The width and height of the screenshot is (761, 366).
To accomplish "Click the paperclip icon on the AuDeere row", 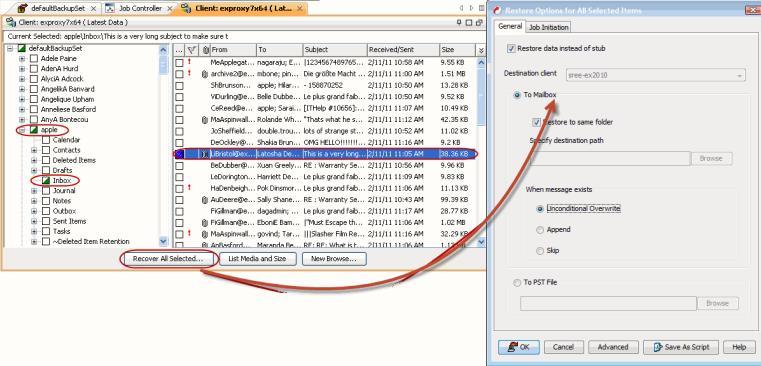I will (x=205, y=200).
